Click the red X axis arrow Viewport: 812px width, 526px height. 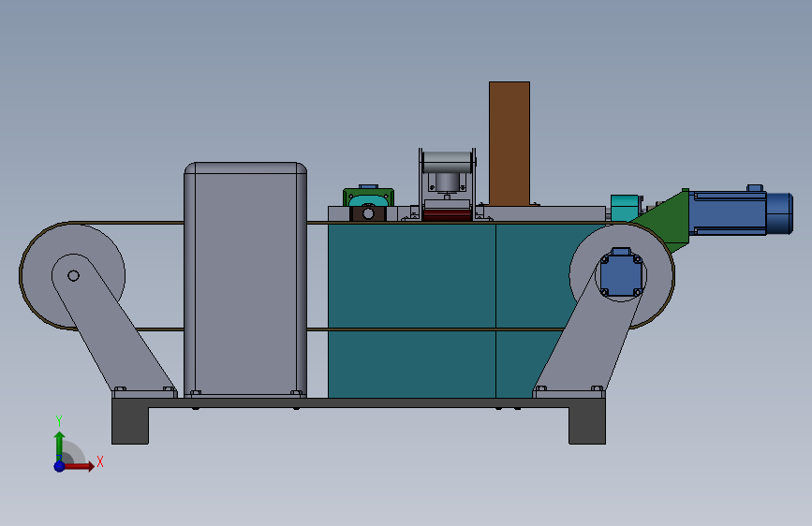click(x=79, y=466)
